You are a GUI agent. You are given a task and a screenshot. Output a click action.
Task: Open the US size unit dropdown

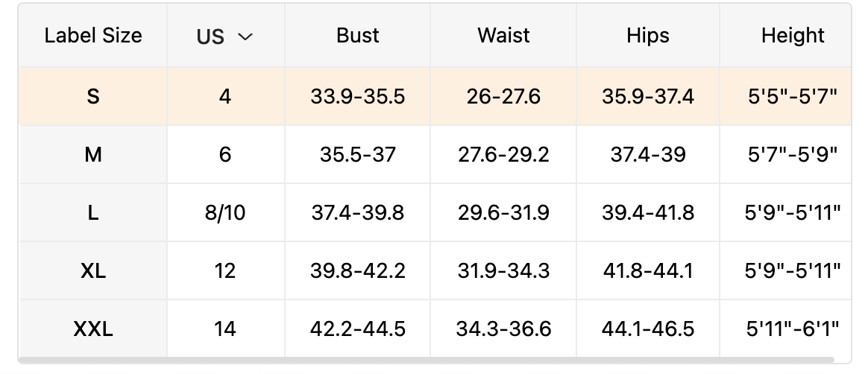(x=225, y=37)
